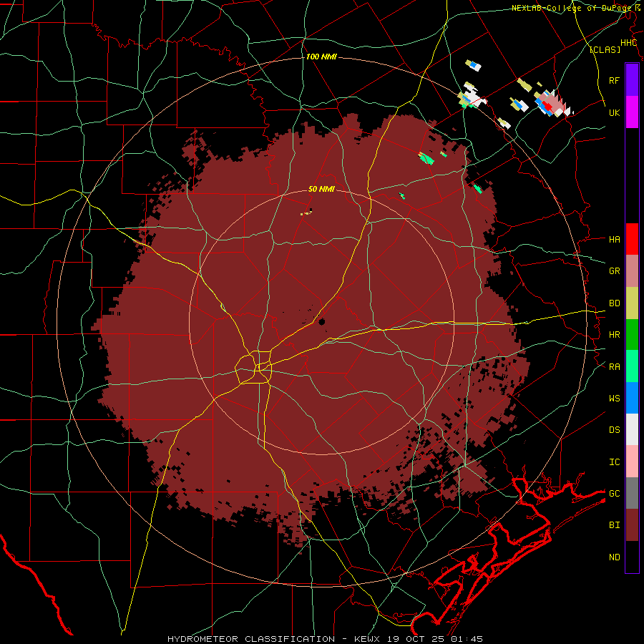Click the white DS dry snow swatch

pyautogui.click(x=632, y=429)
